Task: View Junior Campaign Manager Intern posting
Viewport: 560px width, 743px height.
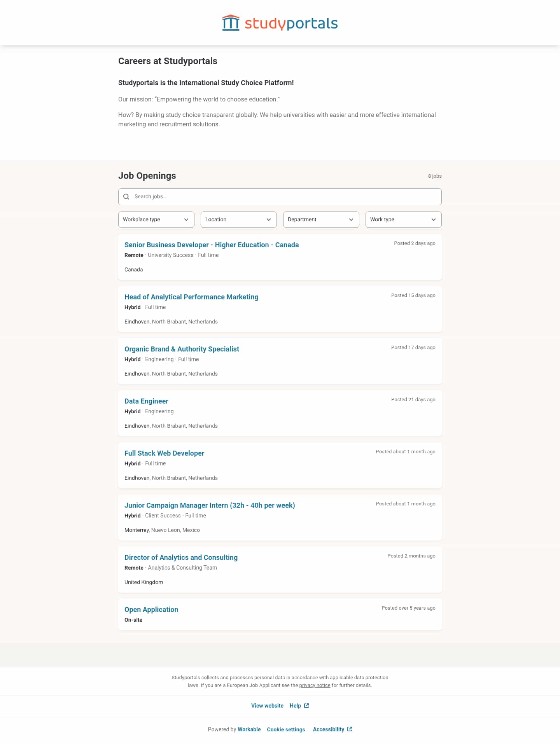Action: (210, 505)
